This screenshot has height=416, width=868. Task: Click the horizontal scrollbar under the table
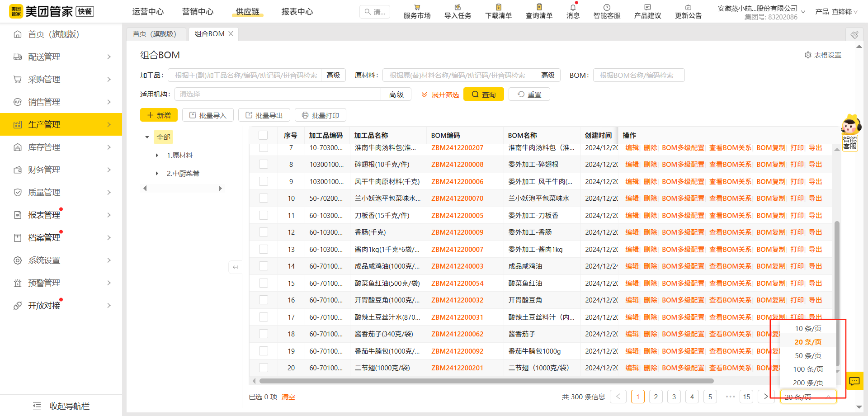point(486,381)
